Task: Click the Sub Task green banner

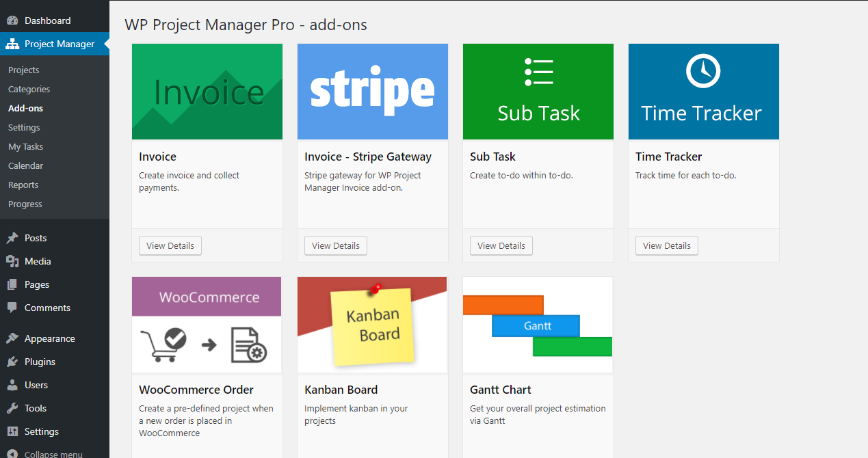Action: coord(538,92)
